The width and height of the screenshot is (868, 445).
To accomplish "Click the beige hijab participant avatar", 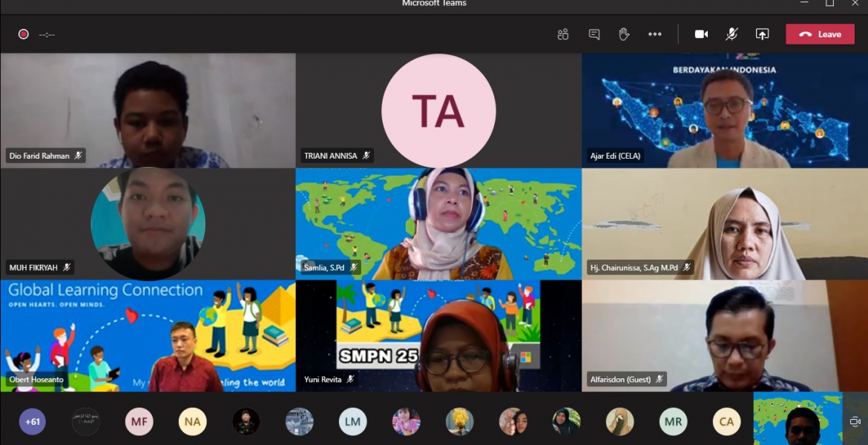I will click(619, 422).
